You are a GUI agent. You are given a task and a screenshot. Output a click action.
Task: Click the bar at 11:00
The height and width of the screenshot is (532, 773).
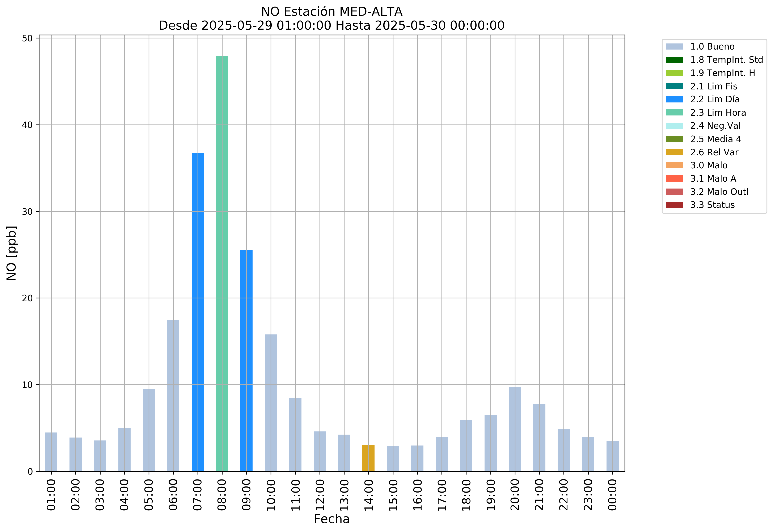click(x=295, y=435)
